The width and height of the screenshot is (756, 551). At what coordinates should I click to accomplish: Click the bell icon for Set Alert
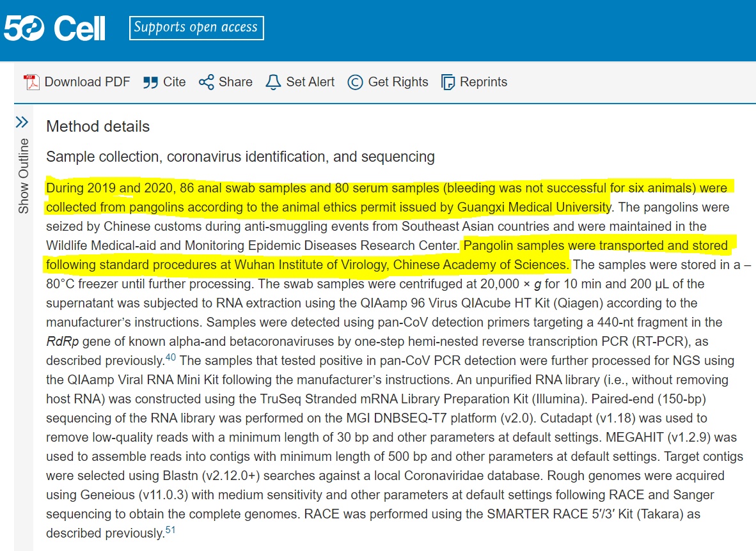pyautogui.click(x=273, y=82)
